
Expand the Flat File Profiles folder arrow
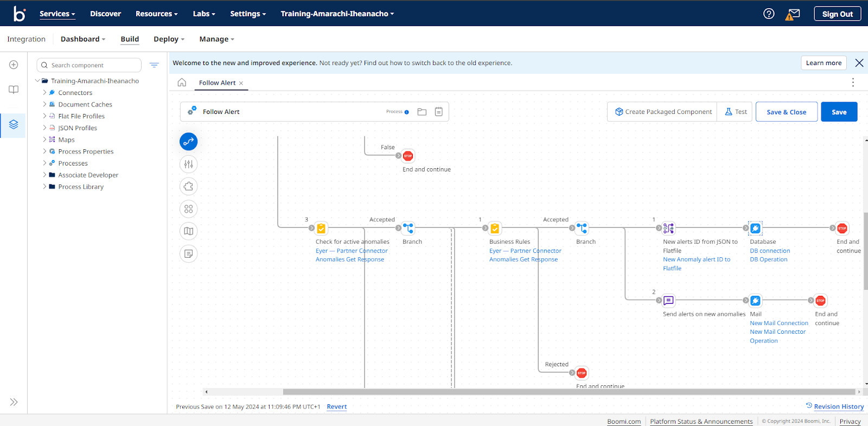tap(44, 116)
